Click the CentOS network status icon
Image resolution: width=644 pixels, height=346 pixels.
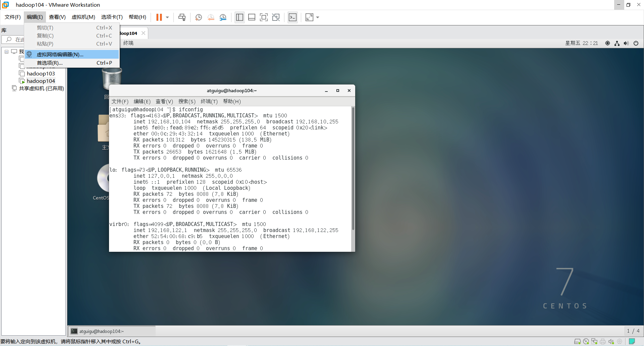pyautogui.click(x=617, y=43)
